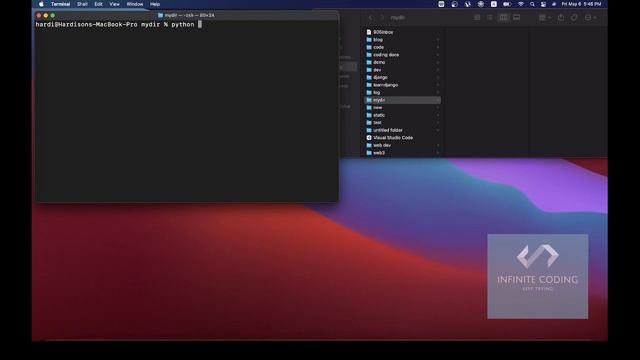Expand the static folder chevron
This screenshot has width=640, height=360.
point(438,115)
